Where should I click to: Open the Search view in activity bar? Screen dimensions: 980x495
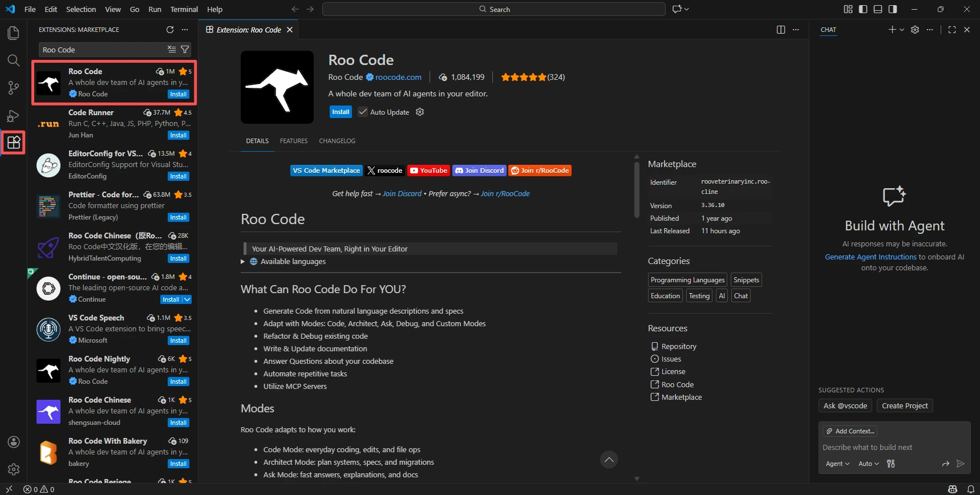pos(13,60)
